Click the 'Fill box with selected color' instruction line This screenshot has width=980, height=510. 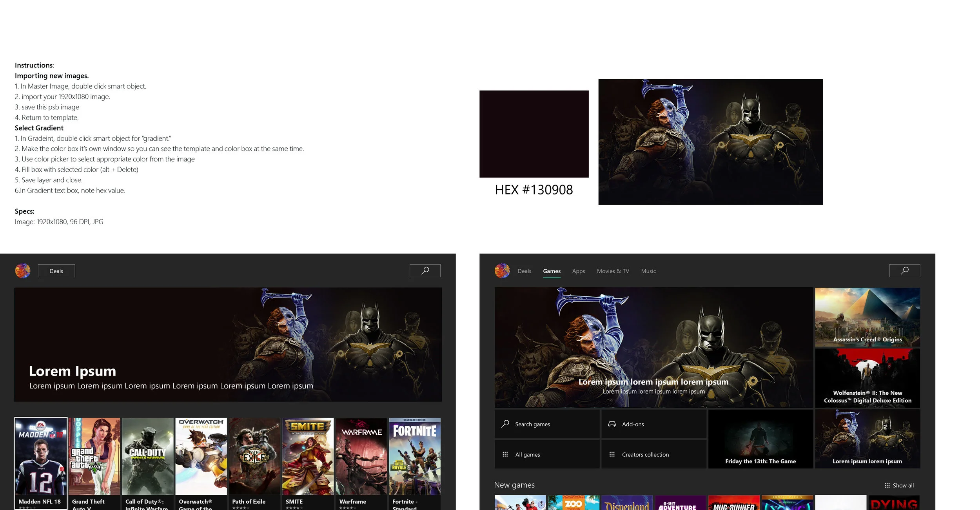coord(76,170)
